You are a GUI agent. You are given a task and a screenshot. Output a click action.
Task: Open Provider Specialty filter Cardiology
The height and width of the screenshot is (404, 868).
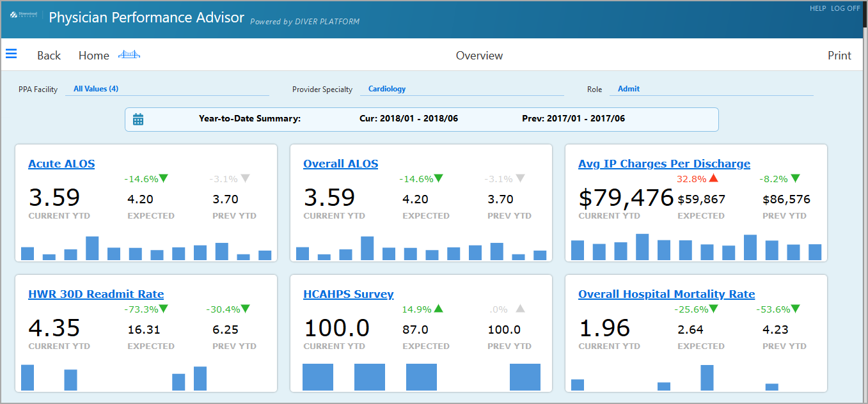pyautogui.click(x=461, y=89)
